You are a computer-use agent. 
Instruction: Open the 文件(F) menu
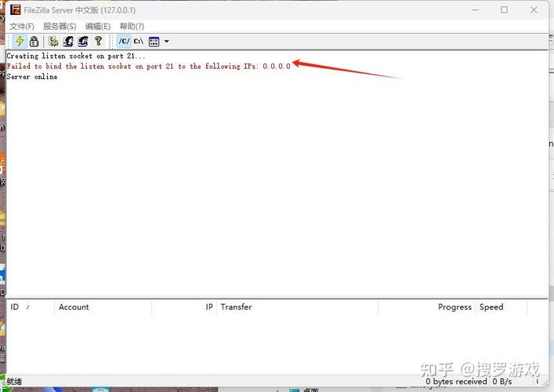(21, 26)
